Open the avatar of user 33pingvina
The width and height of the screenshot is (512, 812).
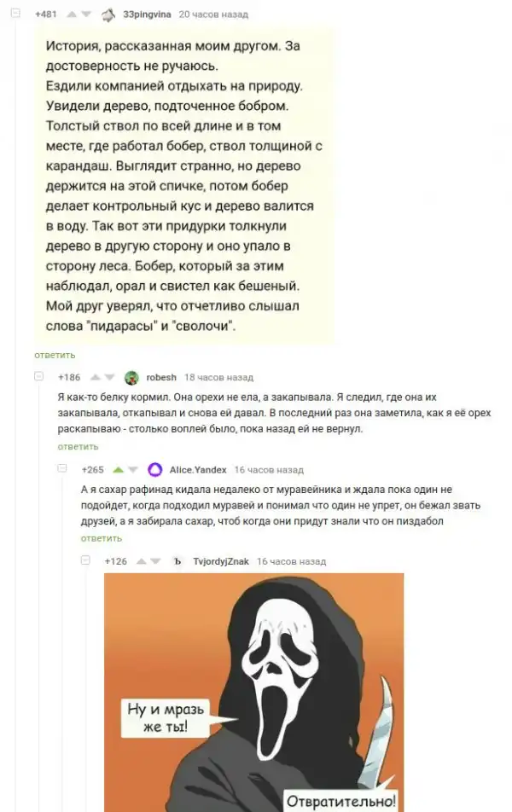coord(108,15)
